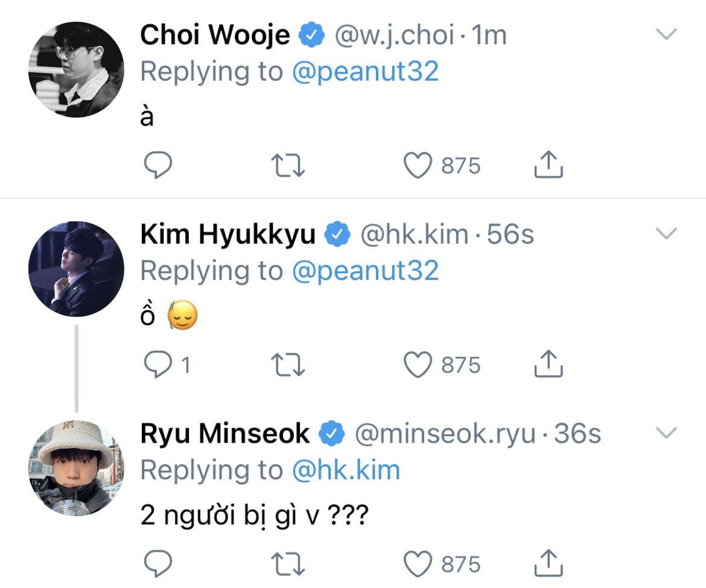Open Kim Hyukkyu's profile name
The width and height of the screenshot is (706, 588).
228,234
